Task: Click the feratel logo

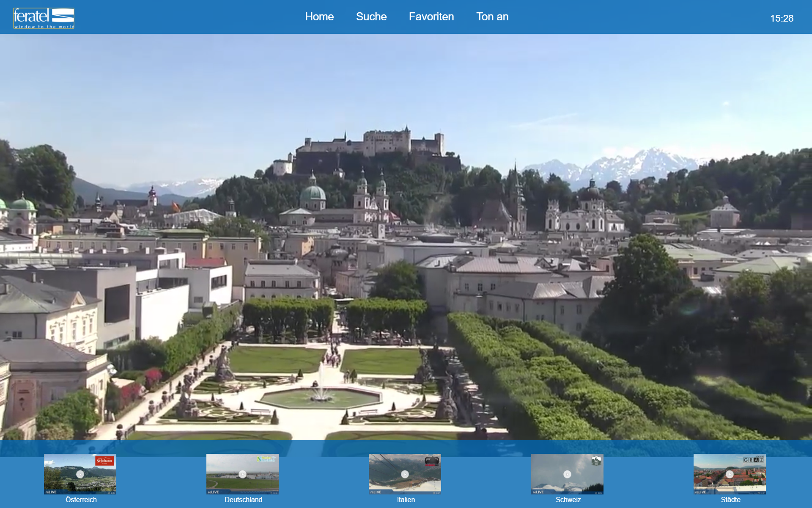Action: (44, 18)
